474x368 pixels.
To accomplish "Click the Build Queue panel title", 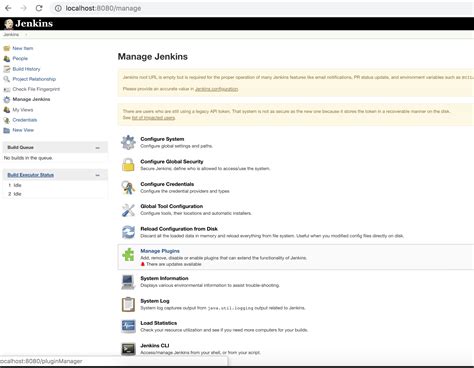I will (x=20, y=147).
